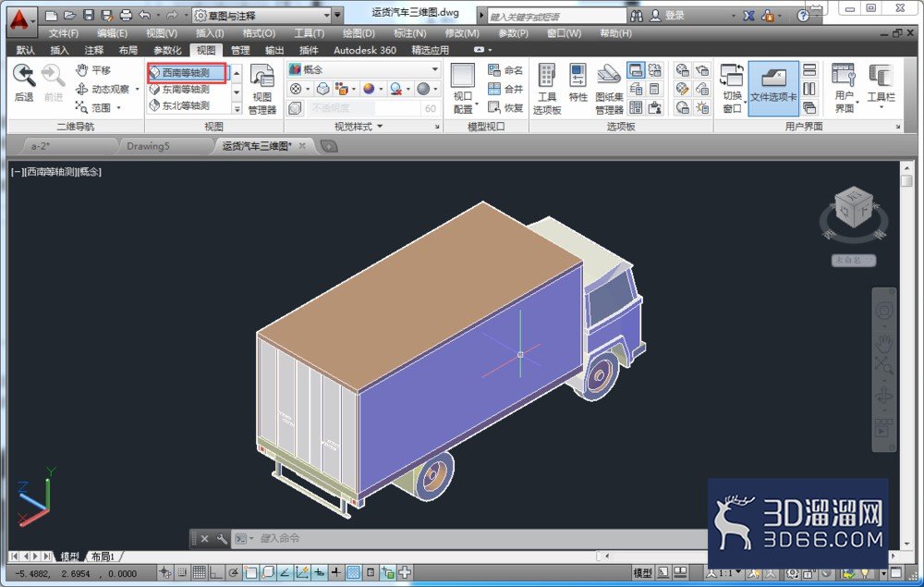924x587 pixels.
Task: Toggle the 文件选项卡 (File Tabs) button
Action: [773, 89]
